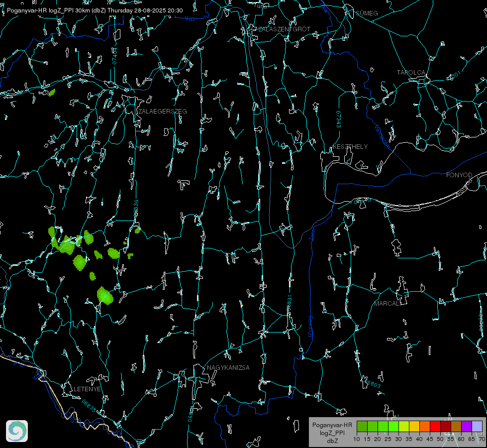Image resolution: width=487 pixels, height=448 pixels.
Task: Select the dark green 10–15 dBZ swatch
Action: (362, 426)
